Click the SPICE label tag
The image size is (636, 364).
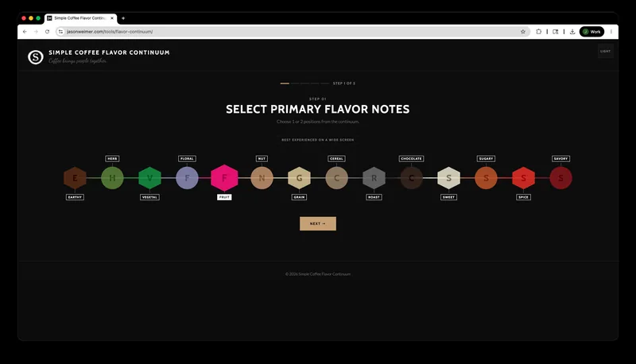coord(524,197)
